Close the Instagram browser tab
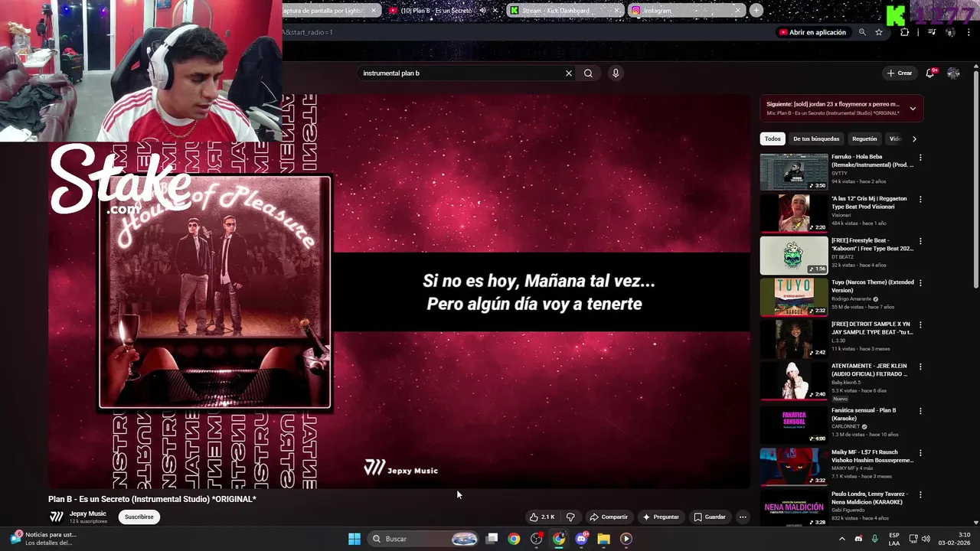Viewport: 980px width, 551px height. click(x=737, y=11)
